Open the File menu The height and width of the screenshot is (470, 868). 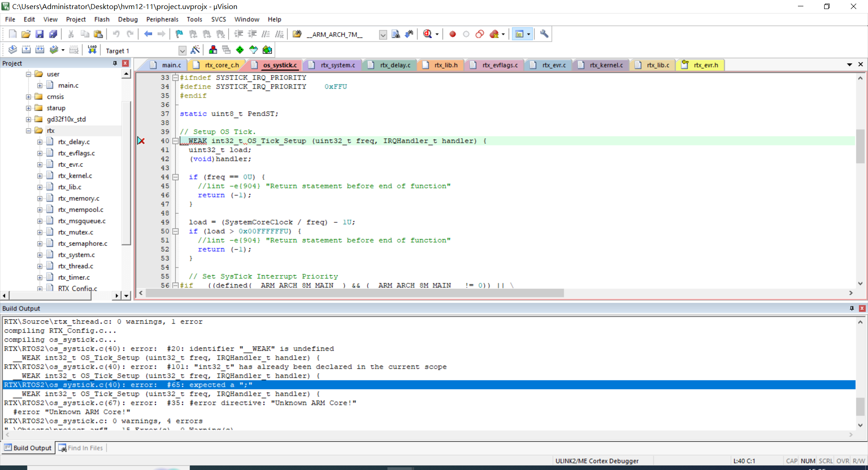[10, 19]
